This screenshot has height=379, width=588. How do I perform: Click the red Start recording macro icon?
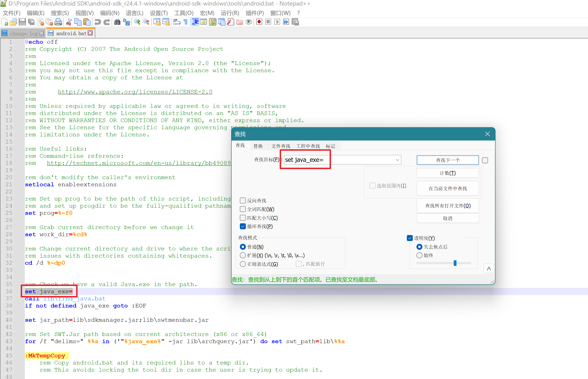tap(259, 22)
